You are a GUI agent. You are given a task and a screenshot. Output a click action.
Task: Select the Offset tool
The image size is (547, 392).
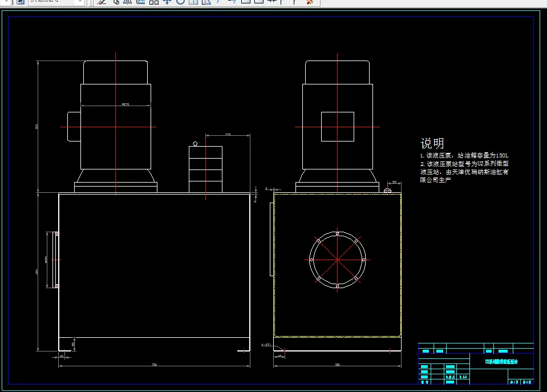(x=140, y=2)
